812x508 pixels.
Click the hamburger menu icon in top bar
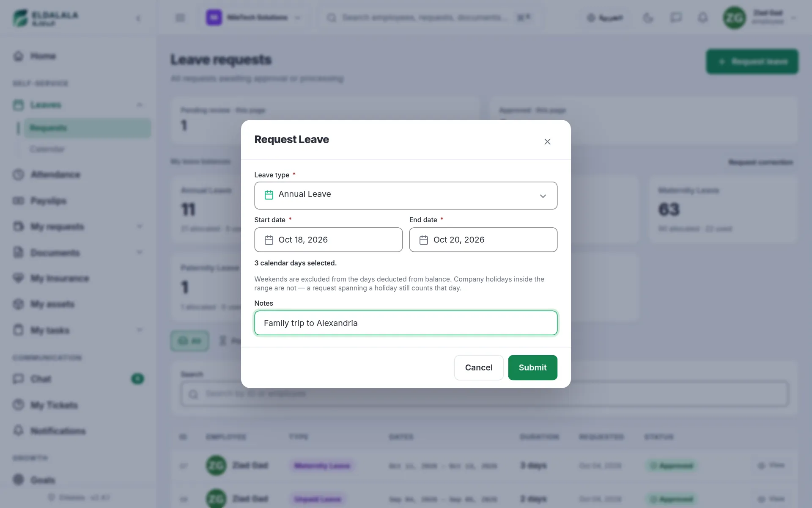(180, 18)
